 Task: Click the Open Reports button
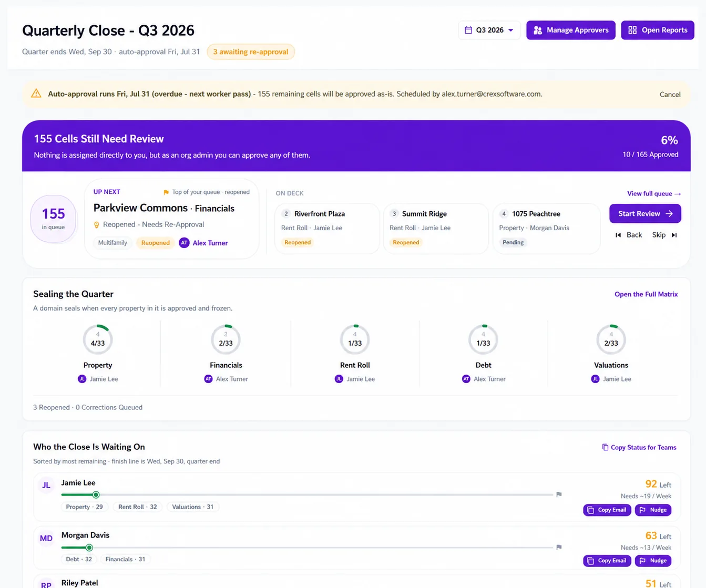tap(658, 30)
